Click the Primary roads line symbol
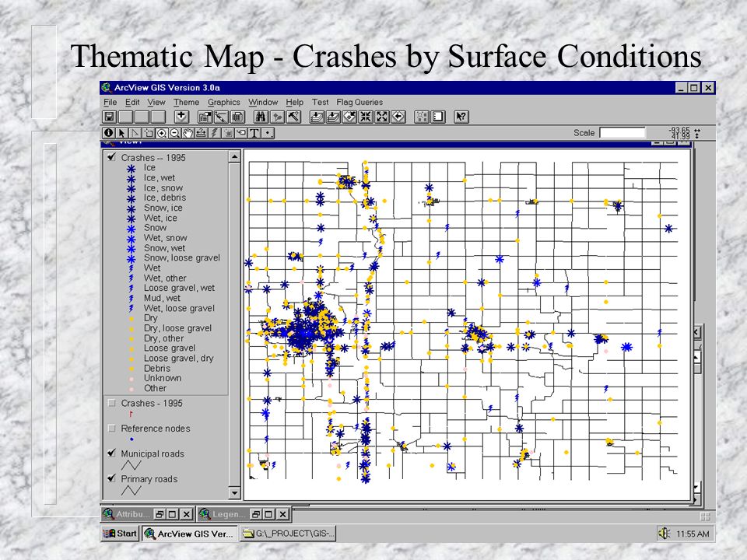Screen dimensions: 747x560 131,491
